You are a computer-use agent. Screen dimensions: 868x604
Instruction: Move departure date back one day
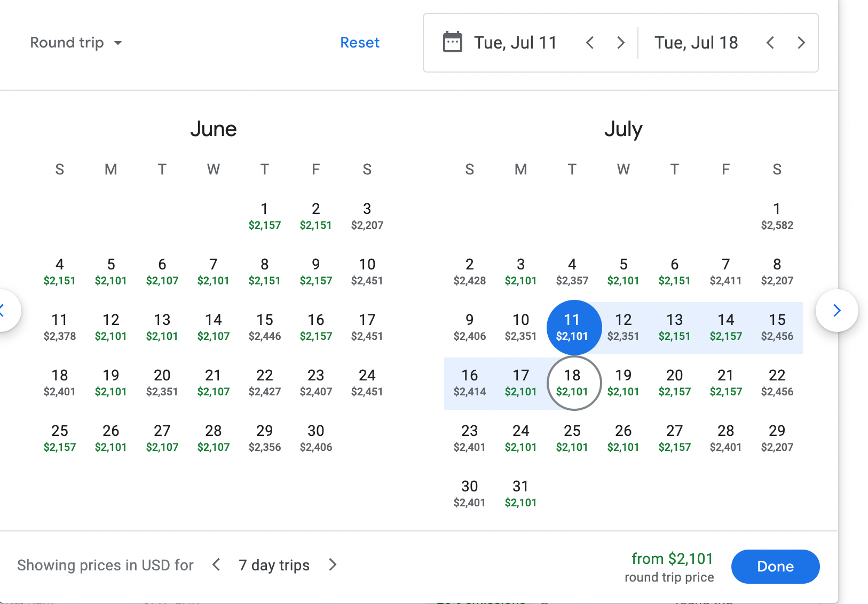tap(590, 43)
